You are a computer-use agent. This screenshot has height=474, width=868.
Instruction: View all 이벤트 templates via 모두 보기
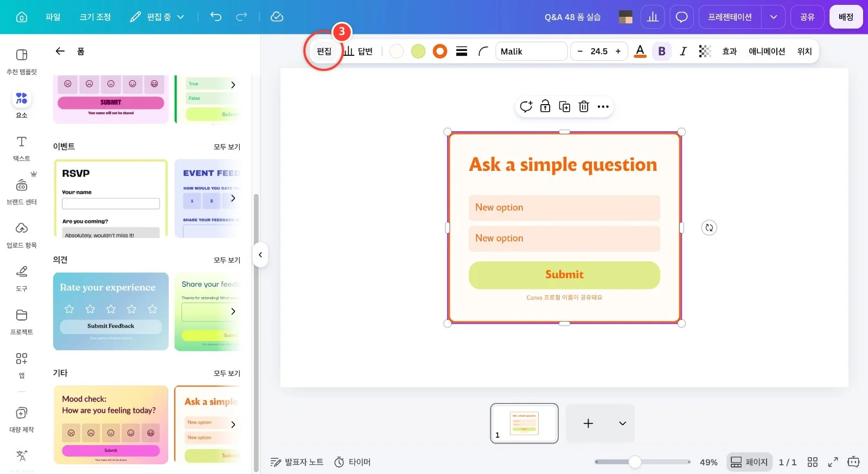(x=227, y=147)
